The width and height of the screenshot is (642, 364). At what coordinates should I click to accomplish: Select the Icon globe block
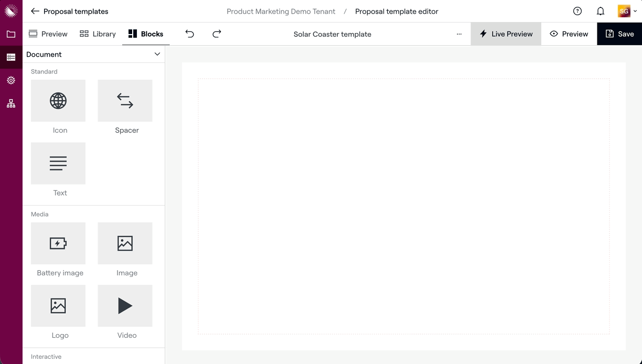58,101
